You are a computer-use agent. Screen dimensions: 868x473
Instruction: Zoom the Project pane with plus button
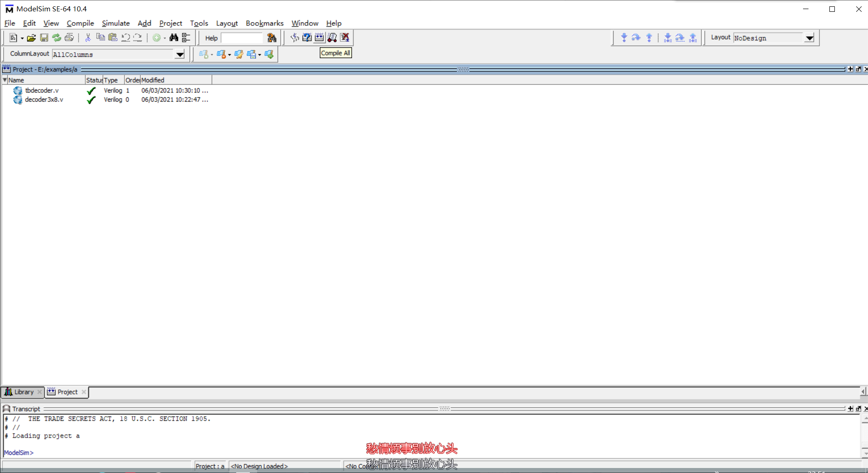850,69
